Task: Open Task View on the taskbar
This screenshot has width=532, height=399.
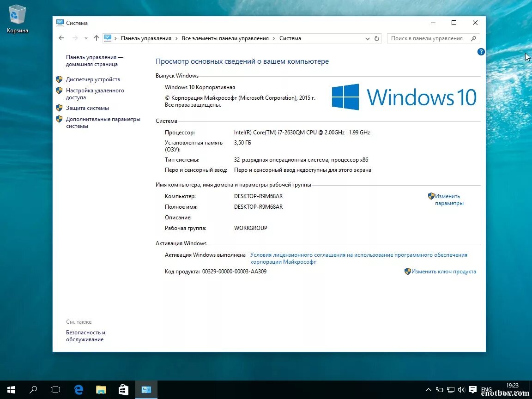Action: [55, 390]
